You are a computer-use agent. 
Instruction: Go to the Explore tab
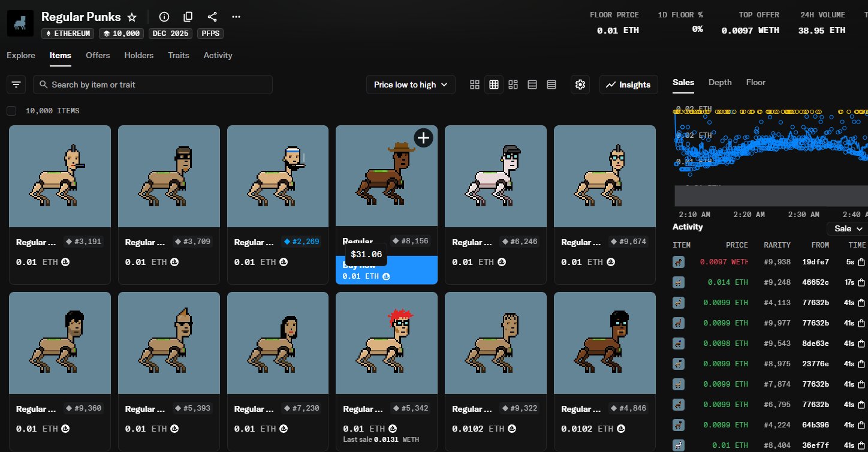(21, 55)
